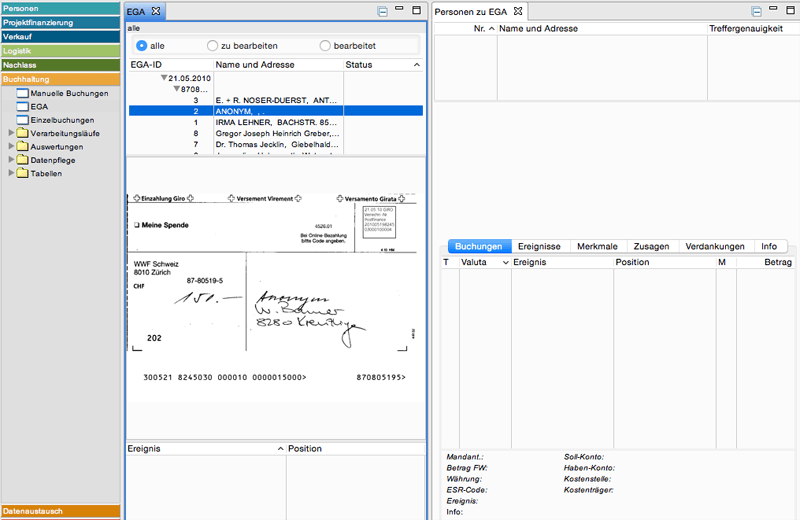Screen dimensions: 800x520
Task: Open the Verdankungen tab
Action: click(x=715, y=246)
